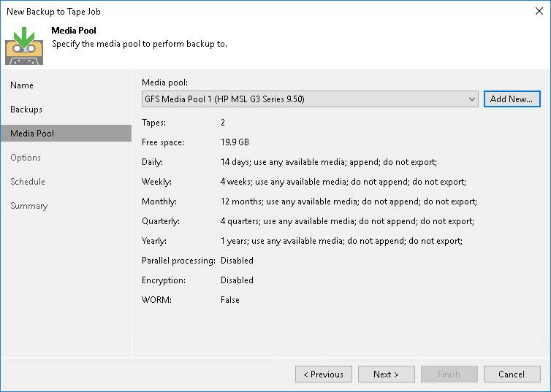Click the Encryption Disabled value
This screenshot has height=392, width=551.
(237, 280)
